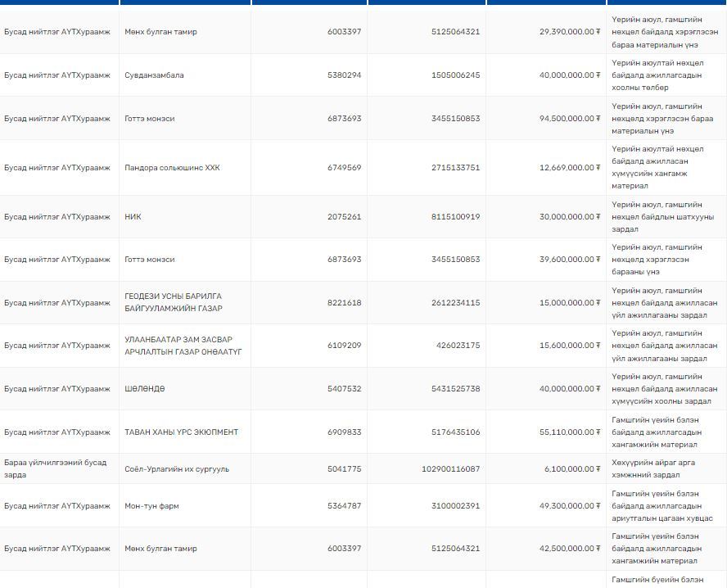727x588 pixels.
Task: Select register number 2075261
Action: (x=344, y=217)
